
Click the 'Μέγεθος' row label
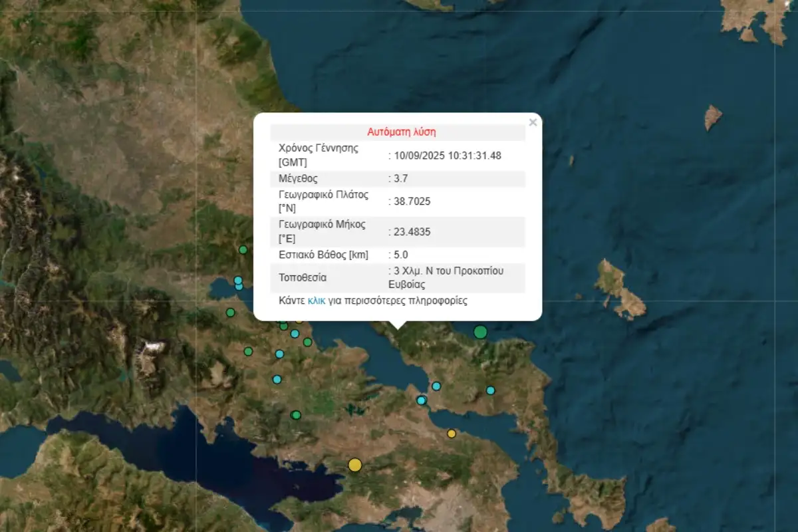pos(298,178)
